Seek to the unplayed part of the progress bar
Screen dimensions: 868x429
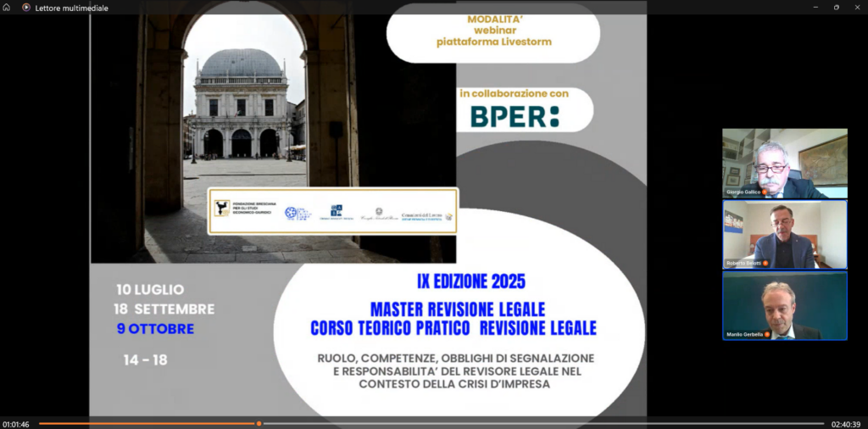542,423
